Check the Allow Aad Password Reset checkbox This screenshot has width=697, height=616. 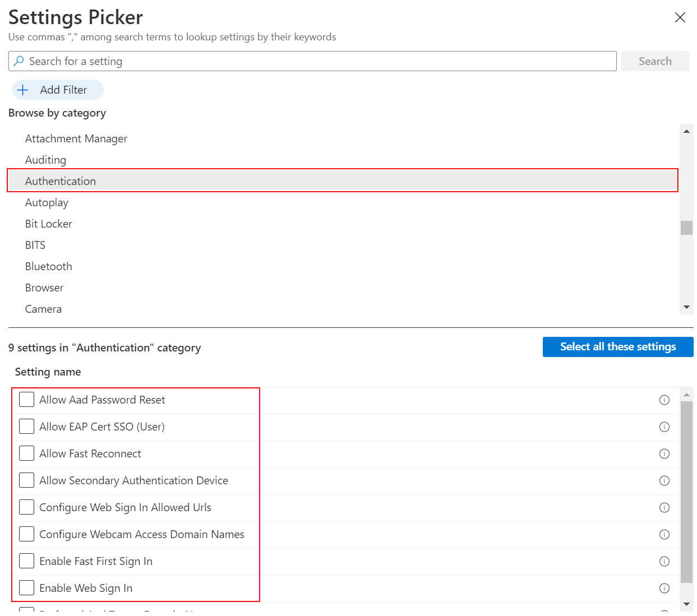(x=26, y=399)
